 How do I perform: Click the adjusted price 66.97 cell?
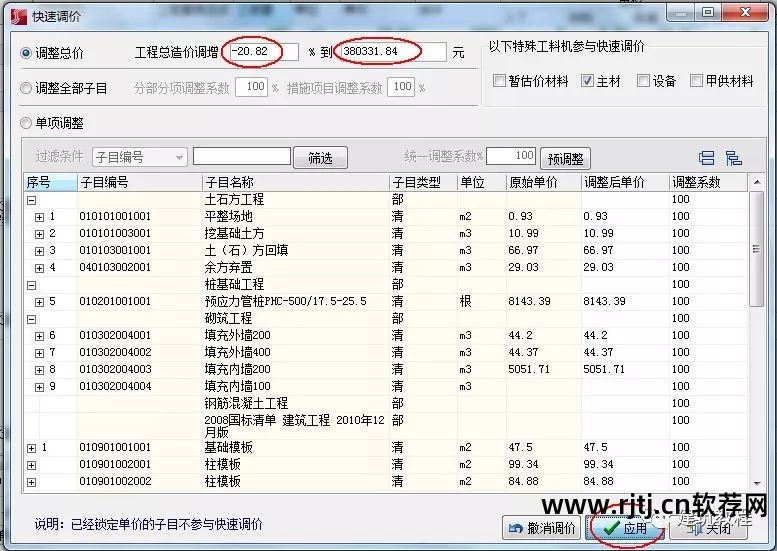coord(625,250)
